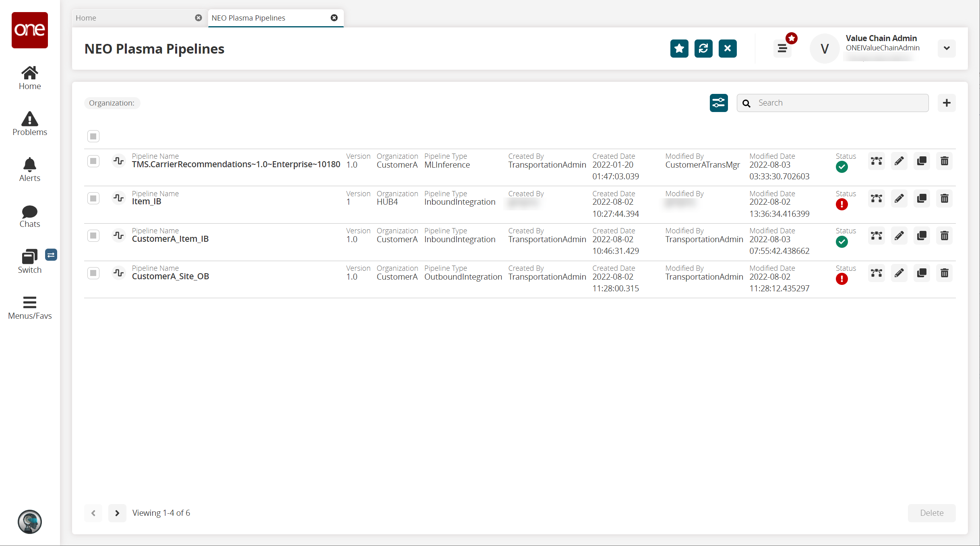Refresh the NEO Plasma Pipelines page
Screen dimensions: 980x546
pos(703,49)
